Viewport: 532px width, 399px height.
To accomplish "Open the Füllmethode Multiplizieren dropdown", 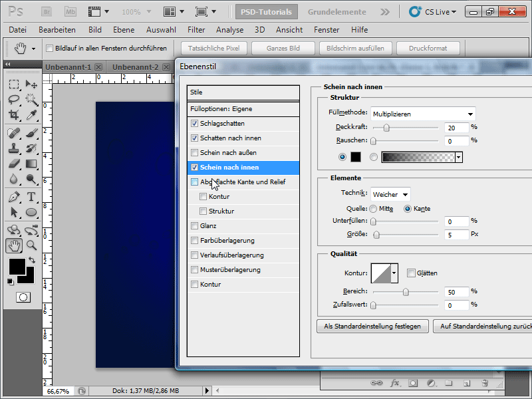I will (423, 114).
